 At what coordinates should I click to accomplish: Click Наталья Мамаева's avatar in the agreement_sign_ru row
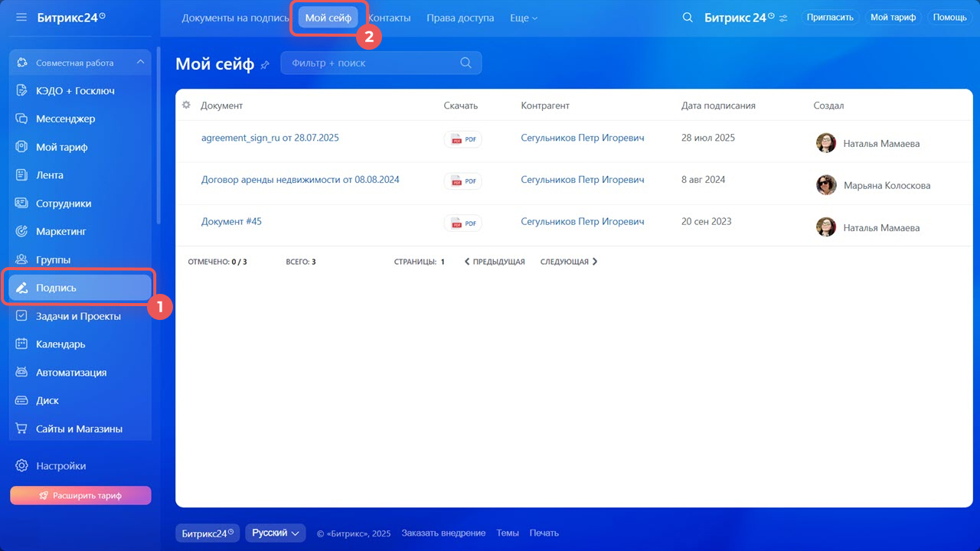point(826,143)
